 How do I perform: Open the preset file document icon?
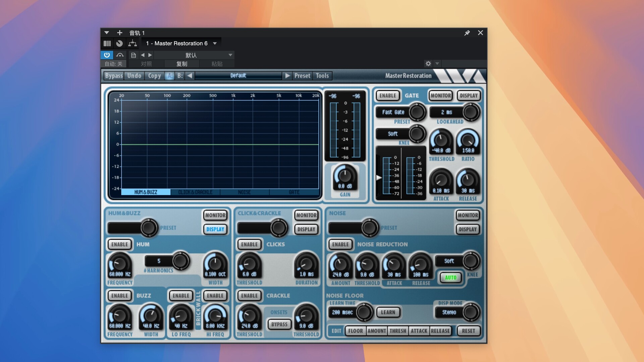pyautogui.click(x=133, y=55)
